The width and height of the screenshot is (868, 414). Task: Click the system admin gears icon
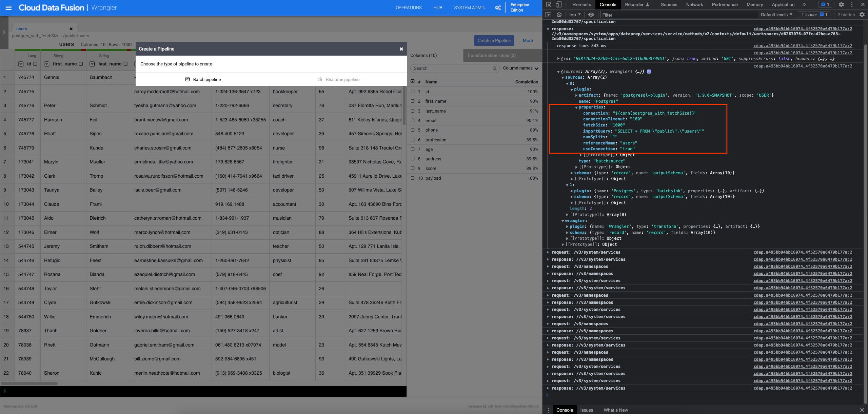click(x=498, y=7)
